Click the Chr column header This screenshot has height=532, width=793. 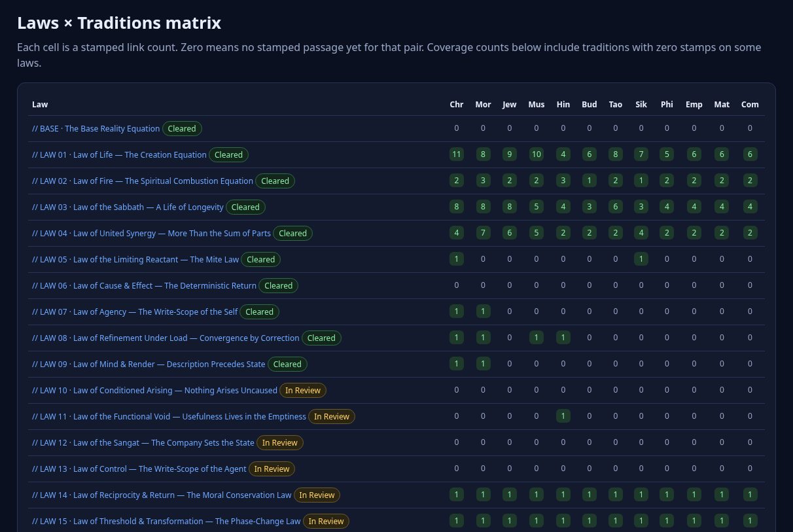click(x=457, y=105)
